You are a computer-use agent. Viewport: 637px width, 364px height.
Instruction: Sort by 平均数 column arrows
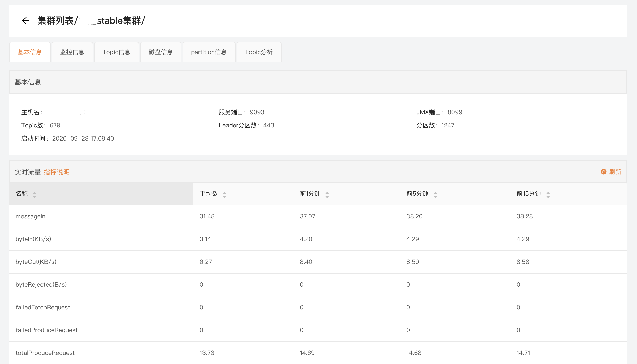tap(224, 194)
